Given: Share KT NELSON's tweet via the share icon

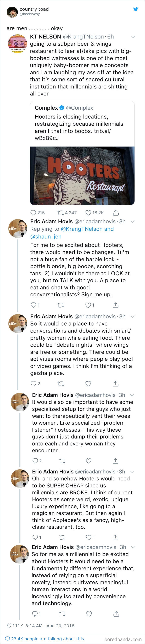Looking at the screenshot, I should click(x=115, y=213).
